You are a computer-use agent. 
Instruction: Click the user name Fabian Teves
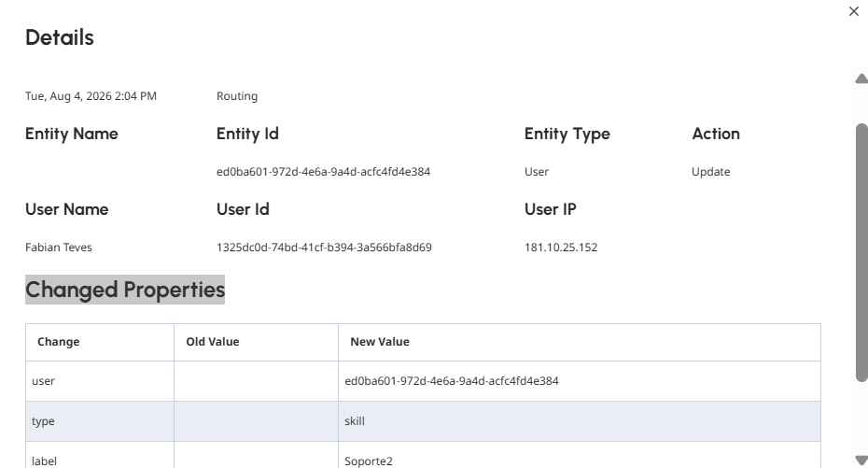(x=59, y=247)
